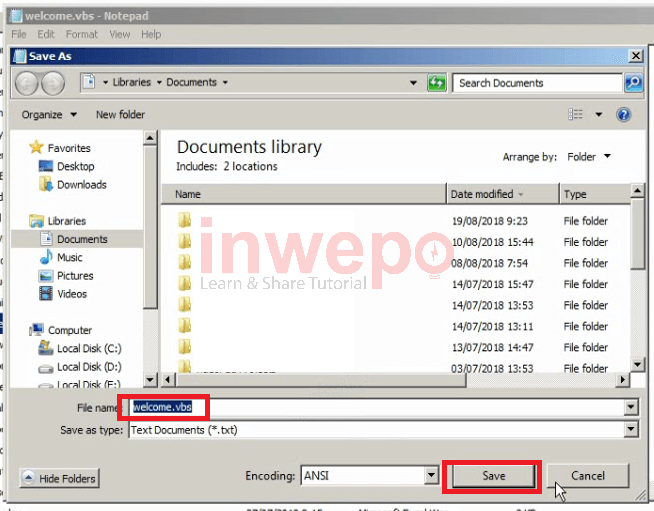This screenshot has height=511, width=654.
Task: Click the change view icon
Action: [576, 114]
